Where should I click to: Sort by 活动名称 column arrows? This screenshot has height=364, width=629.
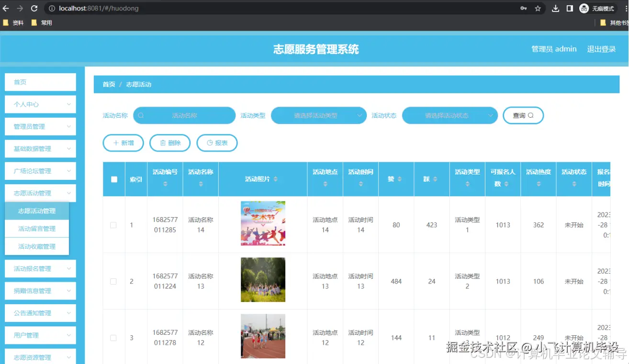point(201,184)
